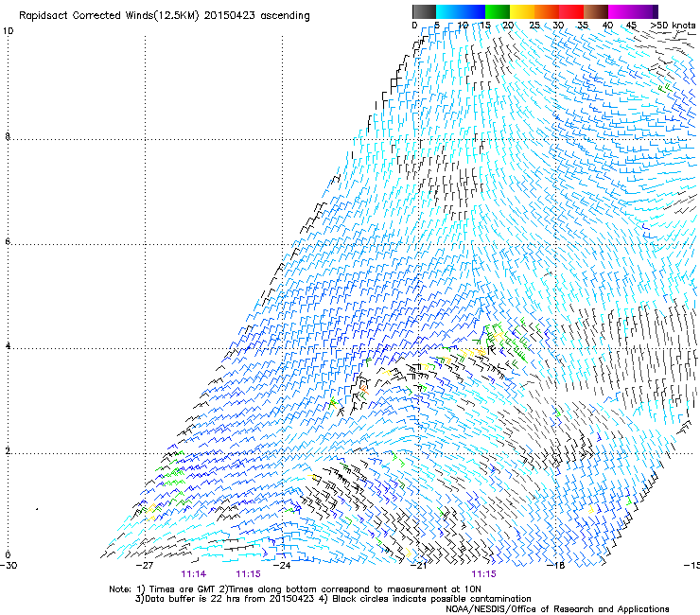Viewport: 700px width, 615px height.
Task: Click the latitude axis label 2
Action: tap(8, 451)
